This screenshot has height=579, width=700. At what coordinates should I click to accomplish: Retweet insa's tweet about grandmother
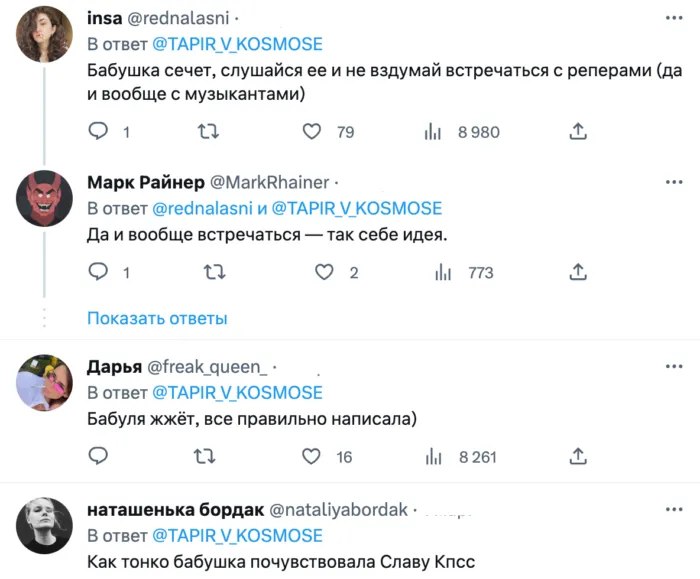pyautogui.click(x=208, y=132)
